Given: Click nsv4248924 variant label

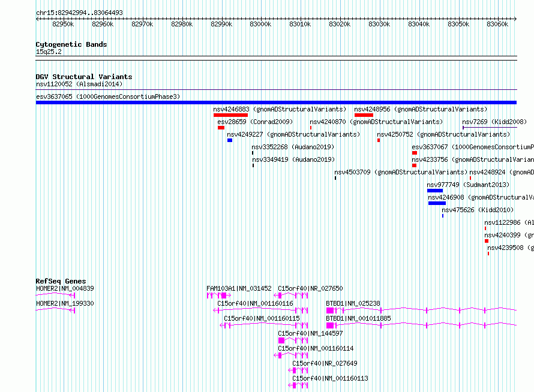Looking at the screenshot, I should coord(502,172).
